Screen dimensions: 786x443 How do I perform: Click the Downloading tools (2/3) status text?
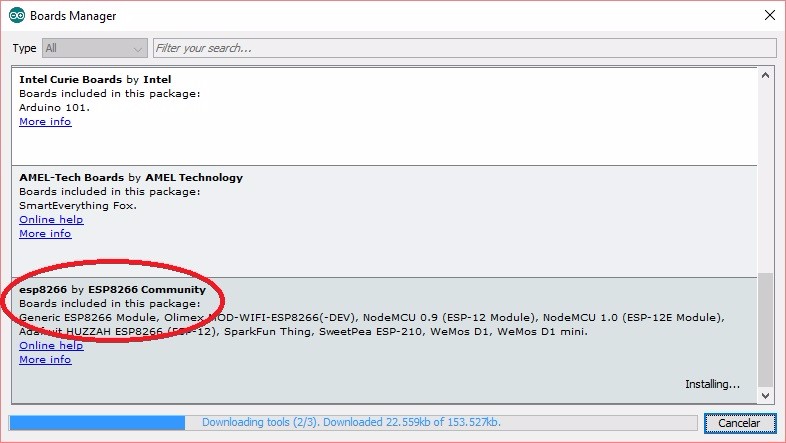point(351,422)
